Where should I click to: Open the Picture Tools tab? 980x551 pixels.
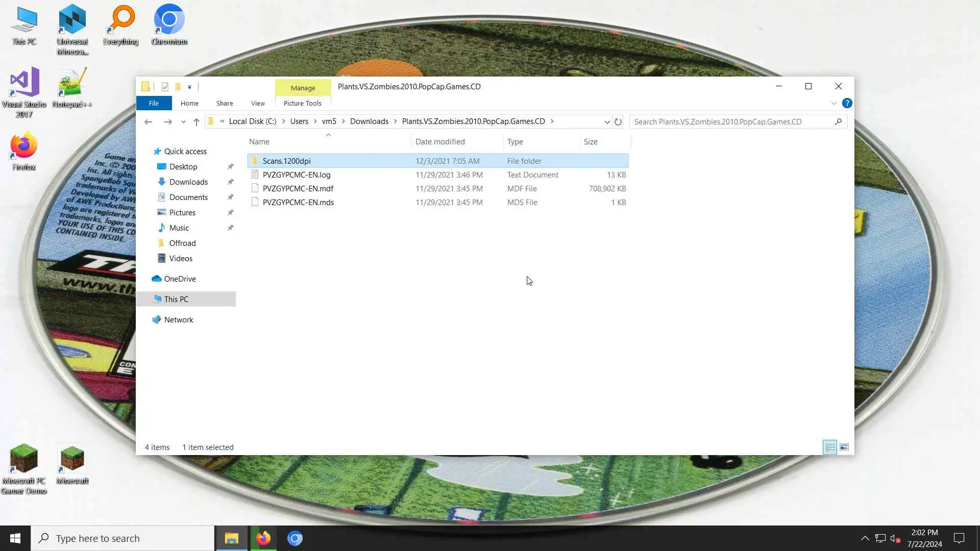tap(302, 103)
